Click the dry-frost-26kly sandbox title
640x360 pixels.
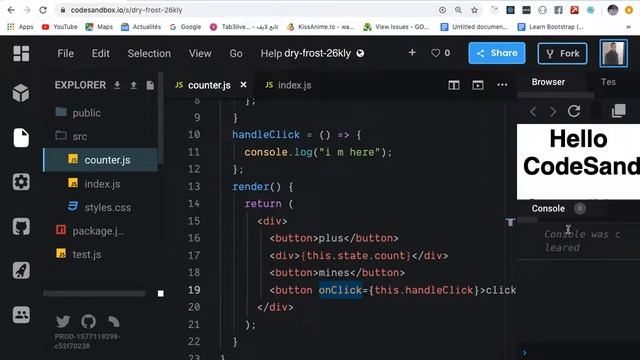[317, 53]
